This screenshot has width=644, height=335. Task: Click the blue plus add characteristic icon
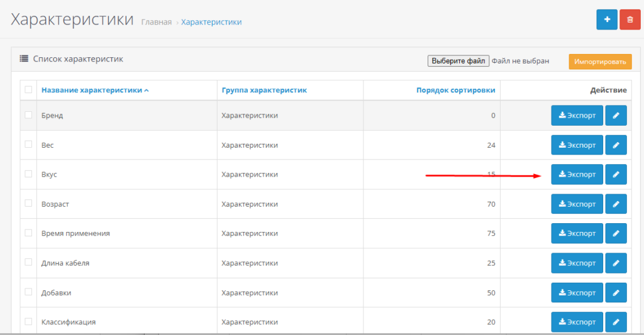click(x=606, y=19)
